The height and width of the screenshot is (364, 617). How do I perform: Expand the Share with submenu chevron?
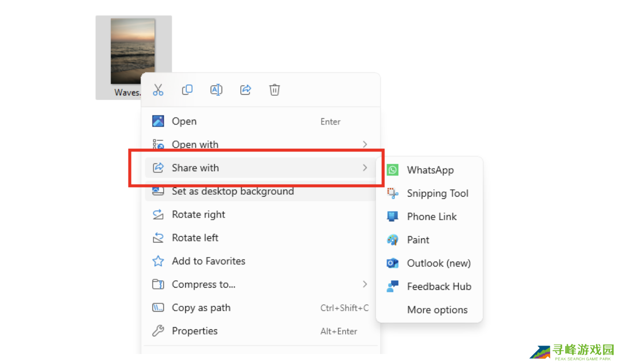[x=364, y=168]
